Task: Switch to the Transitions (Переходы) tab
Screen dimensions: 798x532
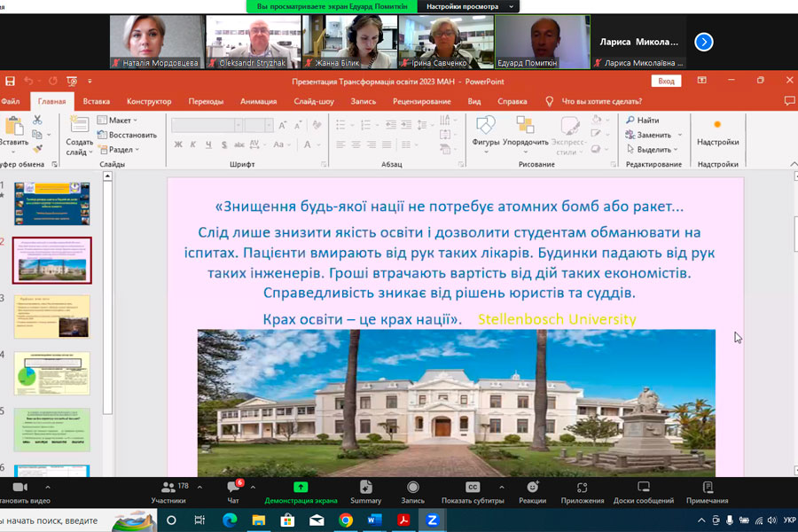Action: click(x=206, y=101)
